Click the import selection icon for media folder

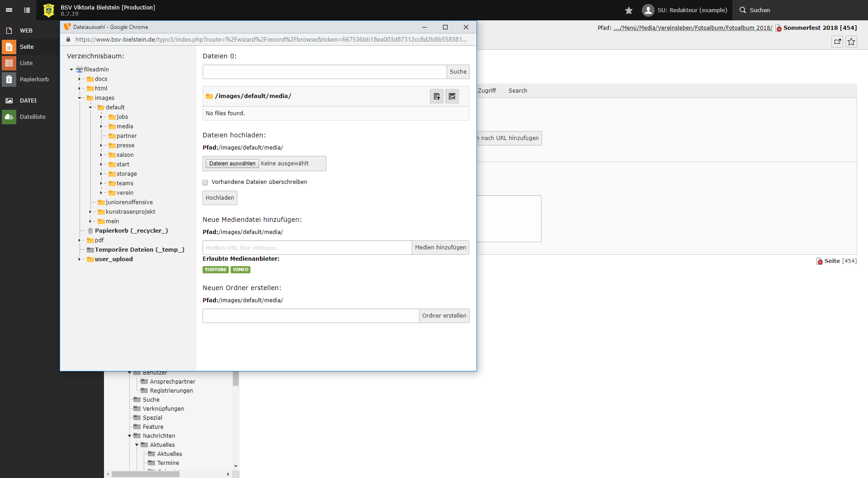(x=436, y=96)
